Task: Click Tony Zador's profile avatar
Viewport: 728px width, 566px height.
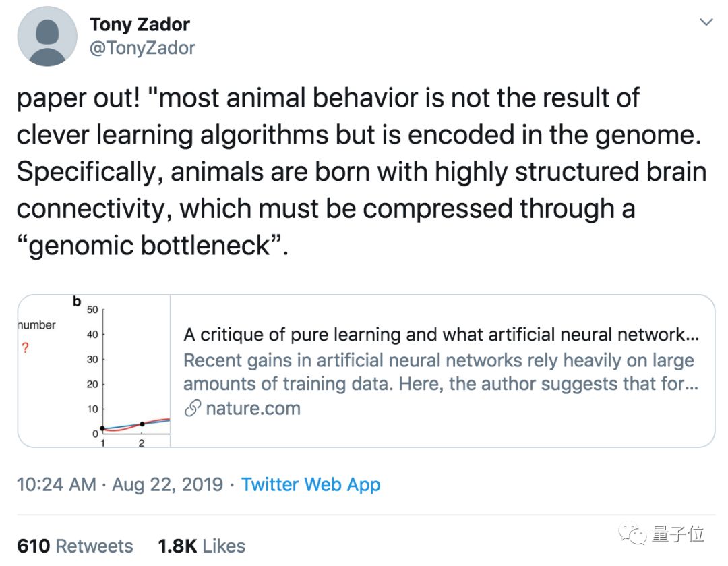Action: (47, 36)
